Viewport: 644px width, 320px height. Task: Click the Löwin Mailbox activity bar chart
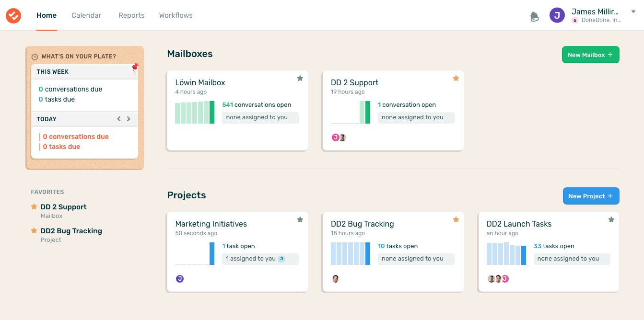tap(195, 113)
